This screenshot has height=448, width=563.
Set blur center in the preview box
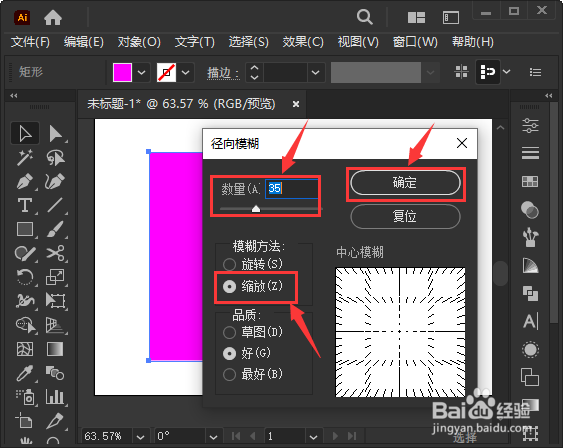(x=400, y=332)
